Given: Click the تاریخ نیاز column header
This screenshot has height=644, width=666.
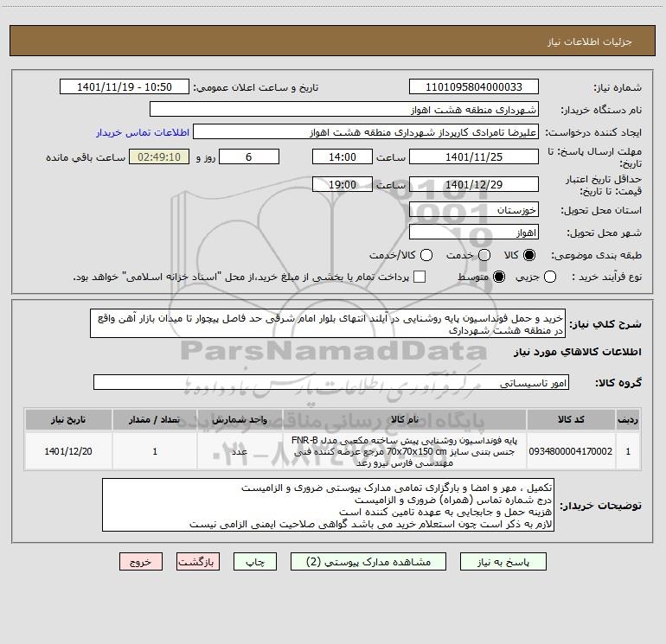Looking at the screenshot, I should click(x=68, y=419).
